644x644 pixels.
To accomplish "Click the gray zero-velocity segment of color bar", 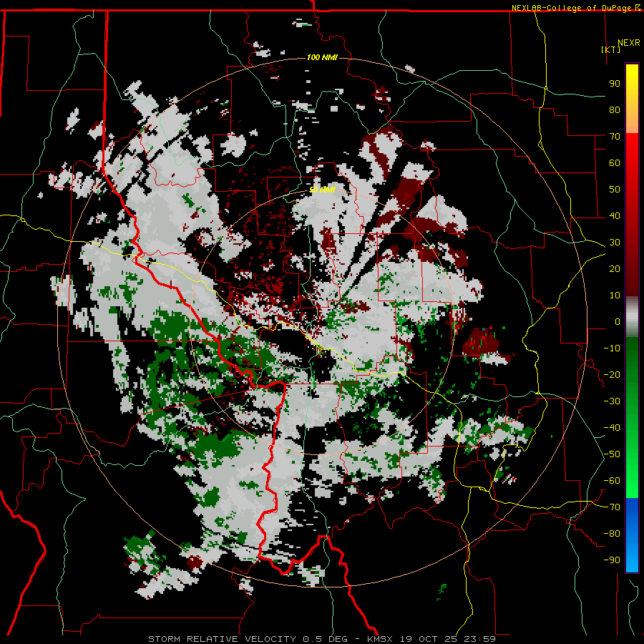I will [x=632, y=317].
